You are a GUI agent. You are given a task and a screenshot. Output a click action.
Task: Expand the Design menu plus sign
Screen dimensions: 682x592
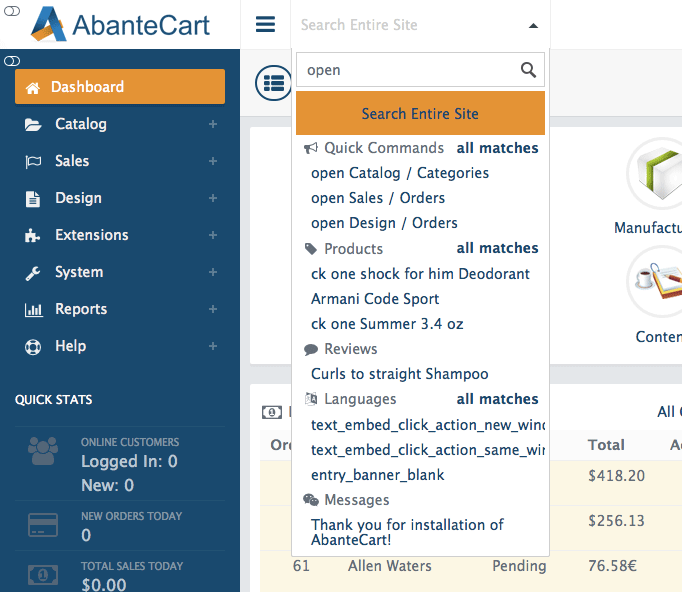213,198
